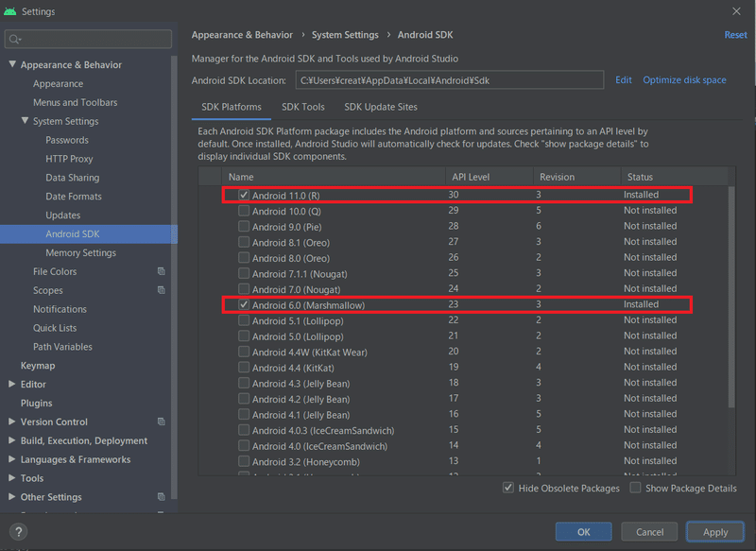Click the Optimize disk space link
This screenshot has height=551, width=756.
tap(684, 80)
